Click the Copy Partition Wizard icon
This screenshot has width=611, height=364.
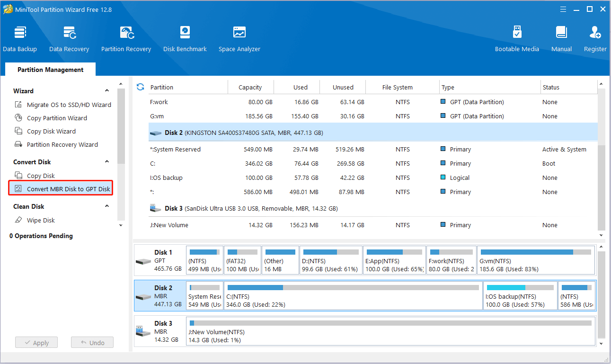click(18, 118)
